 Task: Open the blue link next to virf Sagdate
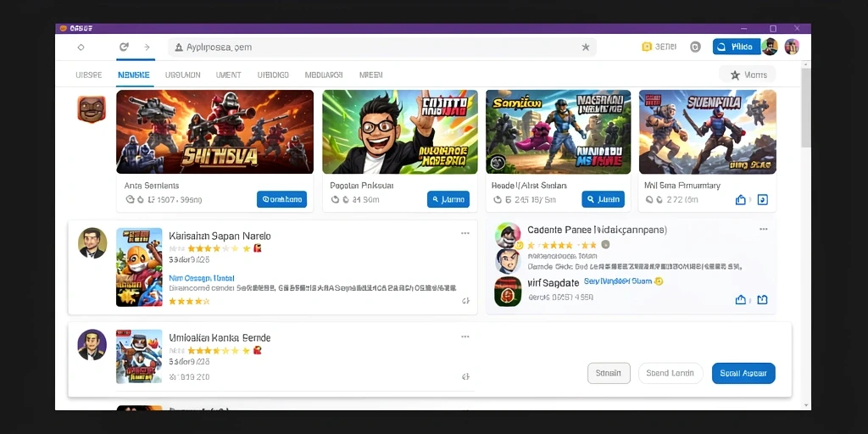618,281
